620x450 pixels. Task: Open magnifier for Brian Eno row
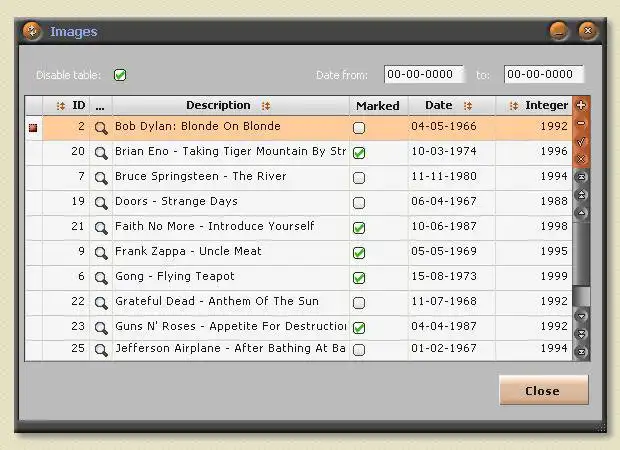[101, 153]
